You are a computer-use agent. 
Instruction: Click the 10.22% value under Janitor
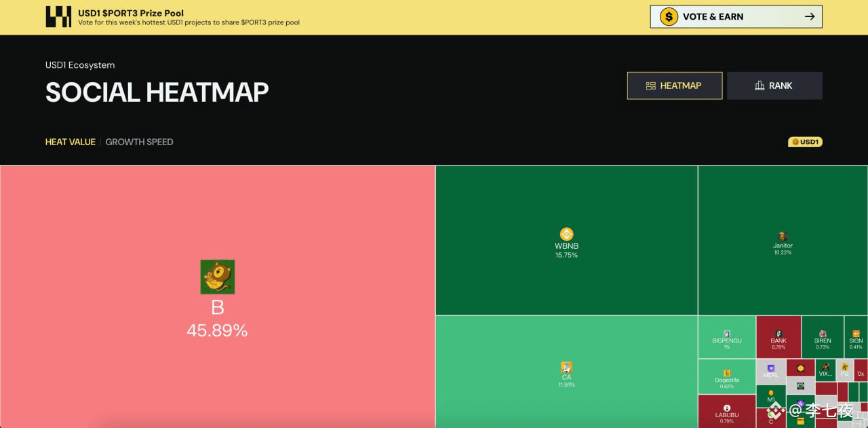coord(783,252)
